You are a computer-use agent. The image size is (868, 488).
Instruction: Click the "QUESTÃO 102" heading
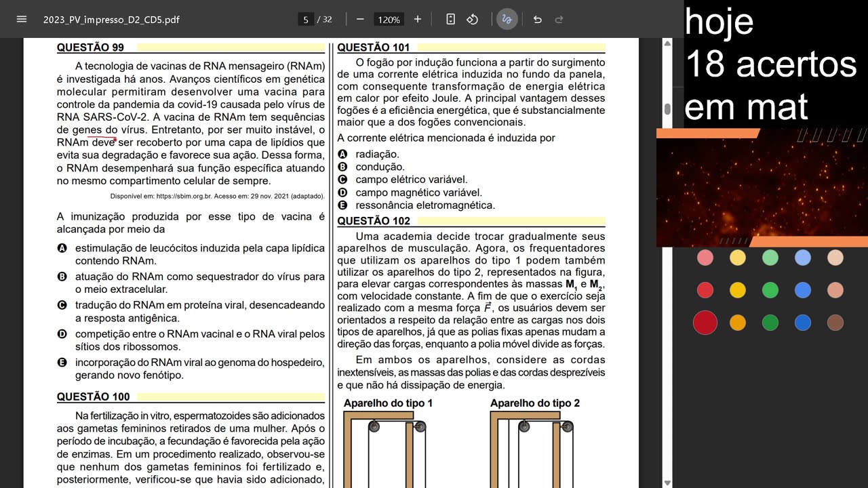pyautogui.click(x=374, y=221)
